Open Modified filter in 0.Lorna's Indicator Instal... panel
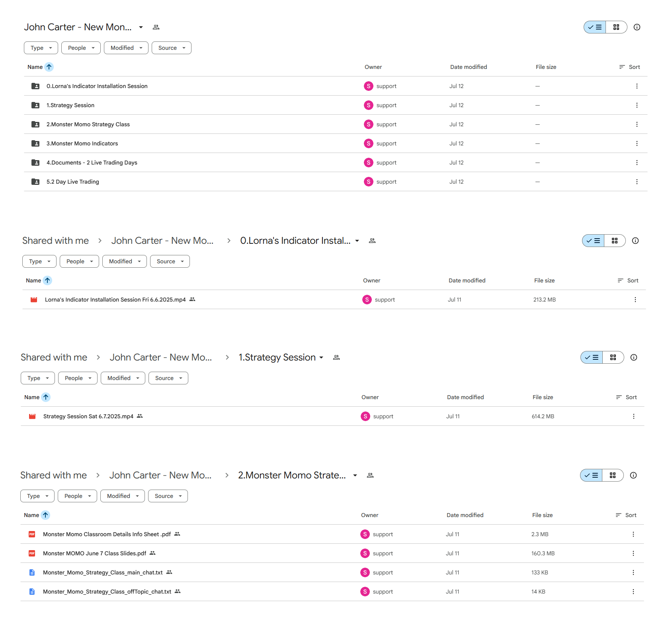This screenshot has width=672, height=631. [x=125, y=261]
